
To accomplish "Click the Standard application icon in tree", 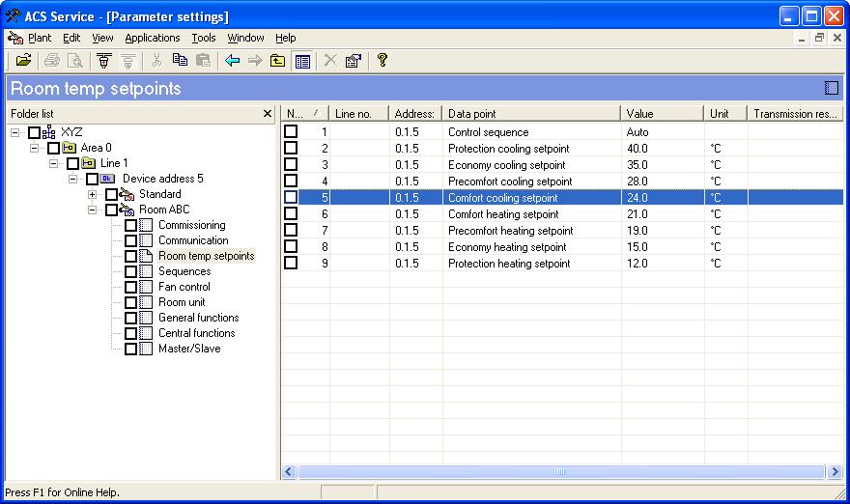I will [x=127, y=194].
